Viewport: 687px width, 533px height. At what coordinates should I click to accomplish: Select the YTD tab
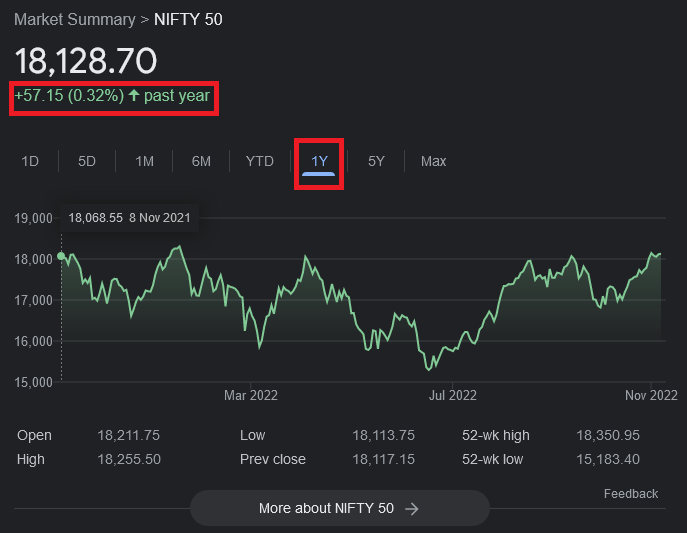point(260,161)
